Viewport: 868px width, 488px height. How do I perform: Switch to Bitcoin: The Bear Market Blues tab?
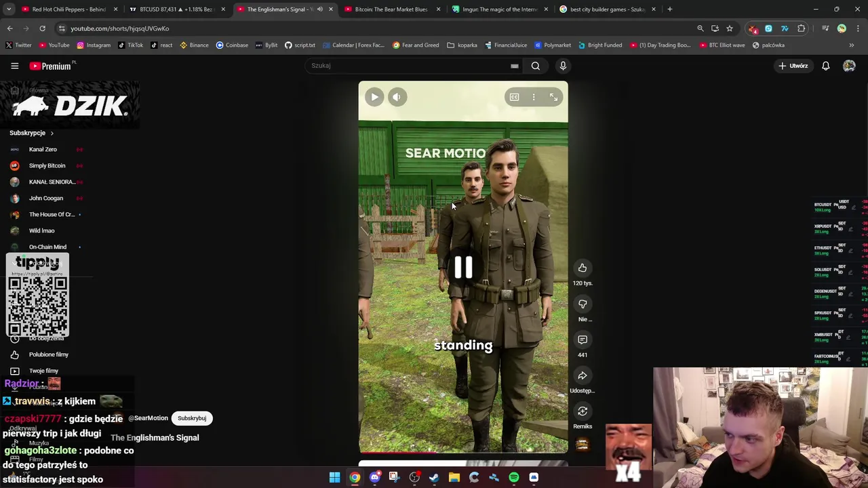(x=391, y=9)
